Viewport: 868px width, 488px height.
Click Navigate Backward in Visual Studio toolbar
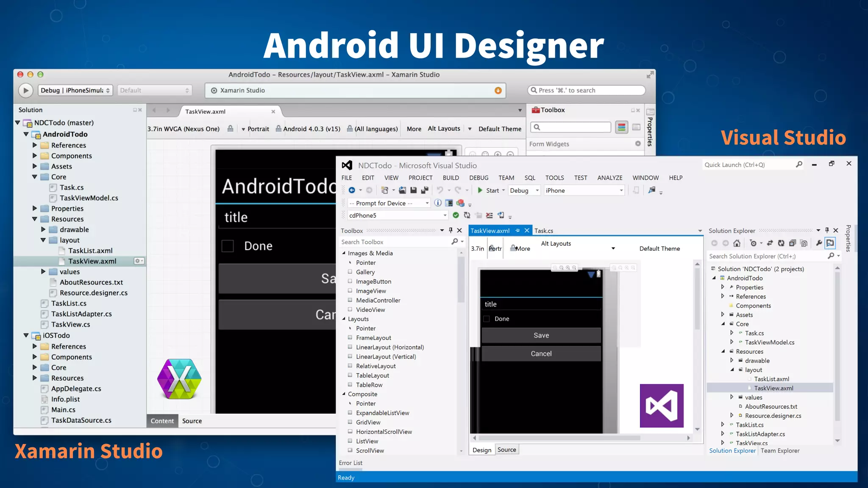pos(352,190)
